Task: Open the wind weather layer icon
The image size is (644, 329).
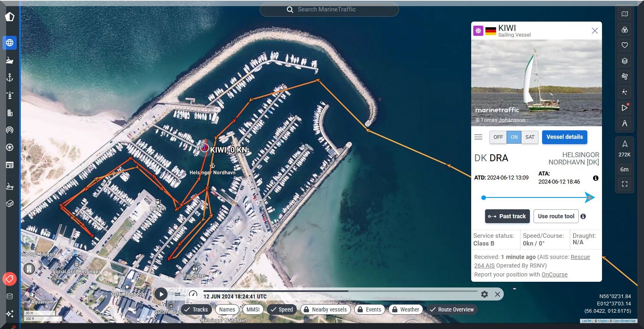Action: click(624, 77)
